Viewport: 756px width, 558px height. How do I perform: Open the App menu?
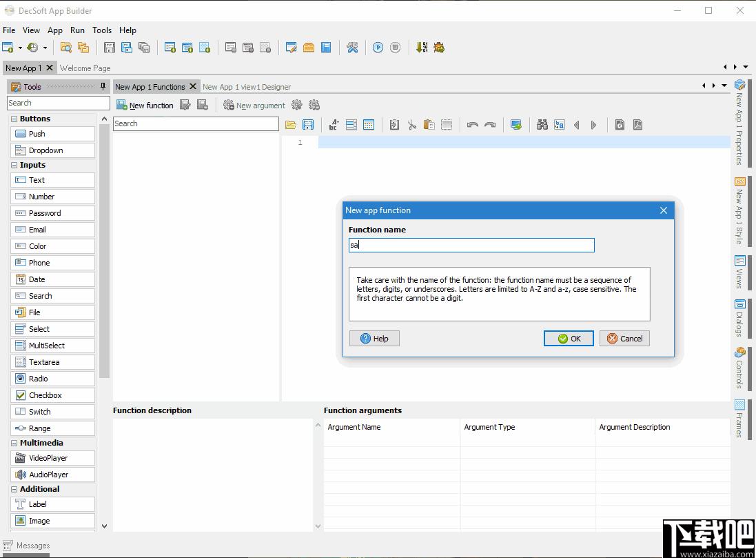click(x=55, y=30)
